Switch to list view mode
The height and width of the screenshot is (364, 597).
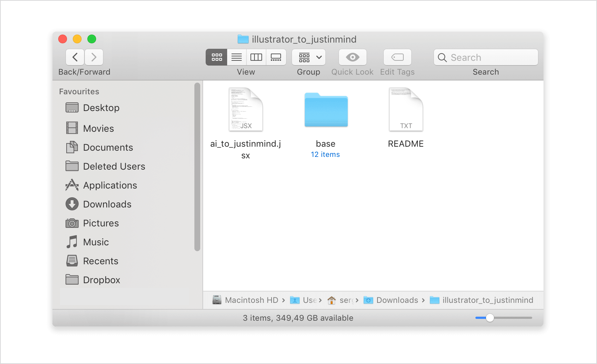(237, 57)
